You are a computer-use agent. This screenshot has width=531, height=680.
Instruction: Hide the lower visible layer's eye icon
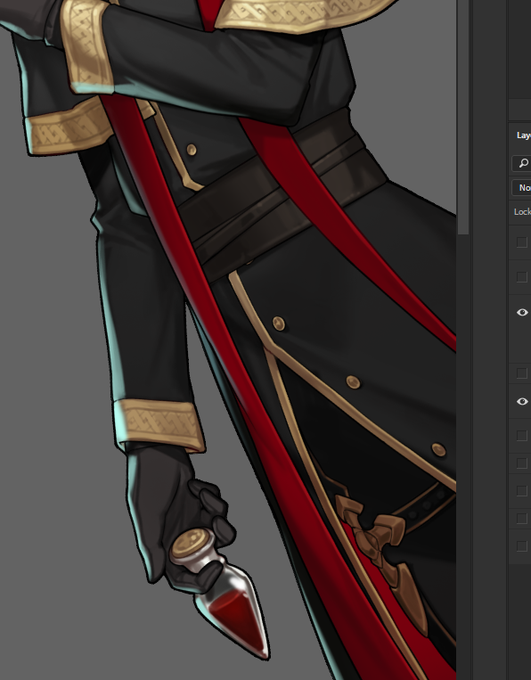522,402
